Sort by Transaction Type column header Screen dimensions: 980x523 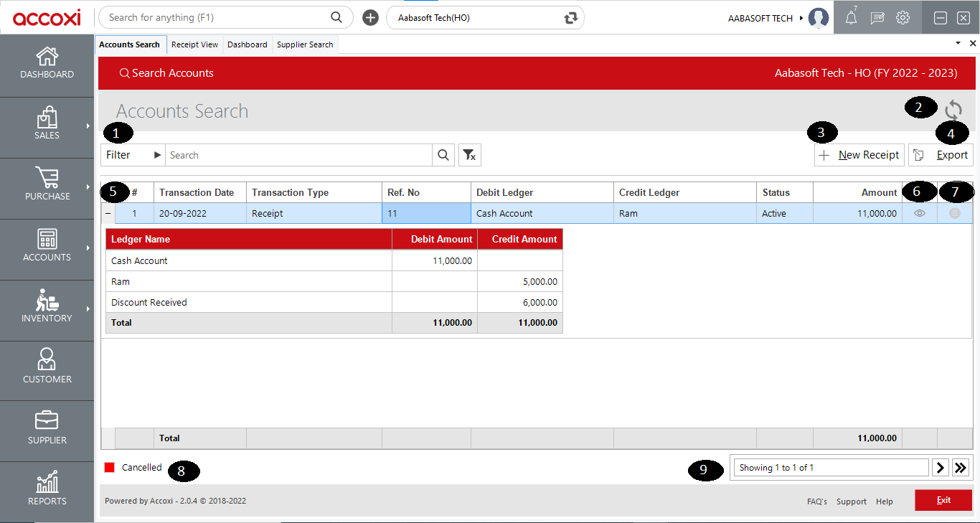314,192
